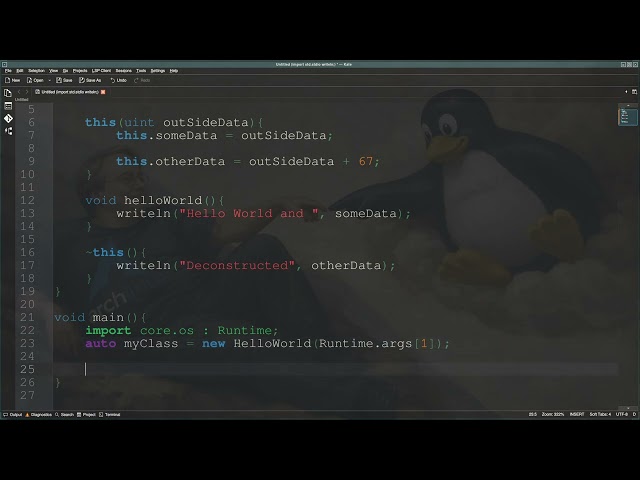Open the Project panel

(86, 415)
